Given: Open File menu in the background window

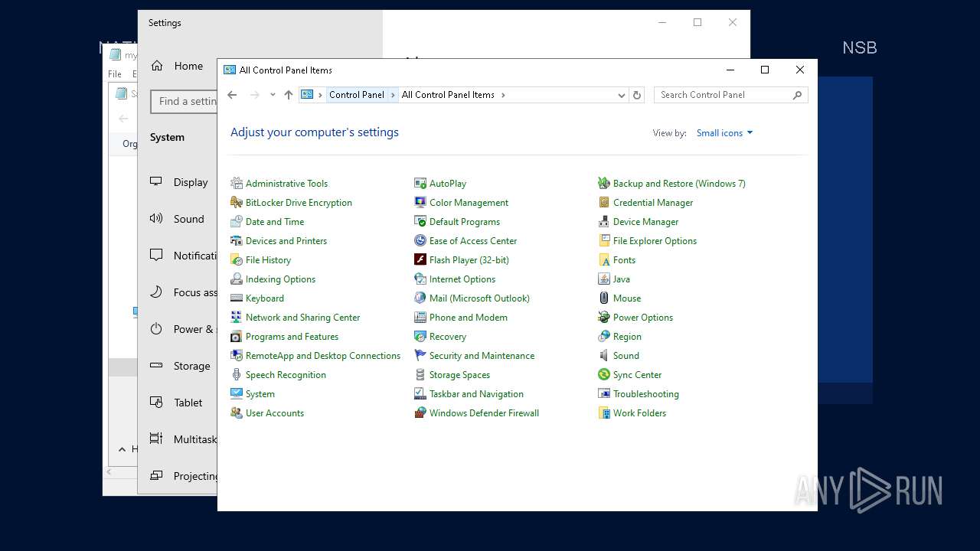Looking at the screenshot, I should tap(115, 74).
